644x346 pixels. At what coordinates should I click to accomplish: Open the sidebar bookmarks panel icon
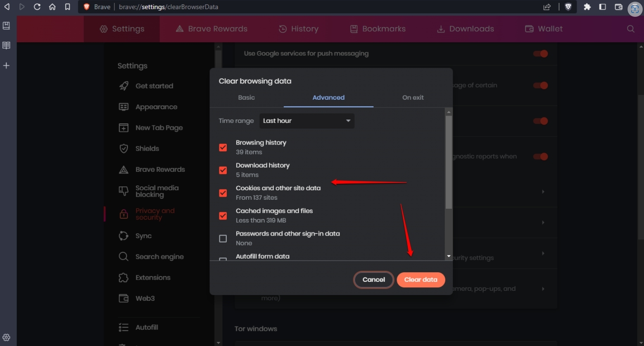point(6,26)
